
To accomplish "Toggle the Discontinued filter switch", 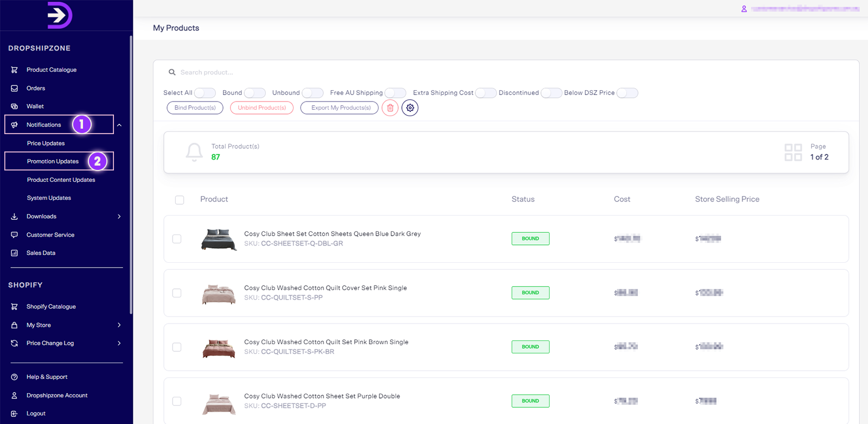I will 551,93.
